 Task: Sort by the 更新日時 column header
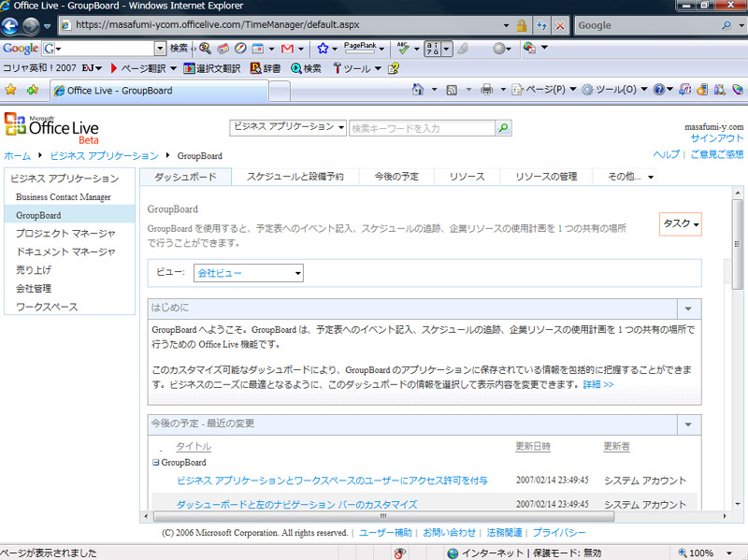click(x=533, y=446)
